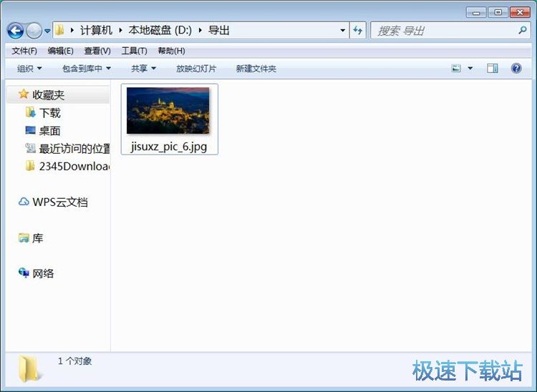Screen dimensions: 537x392
Task: Select 网络 in the navigation pane
Action: pos(43,274)
